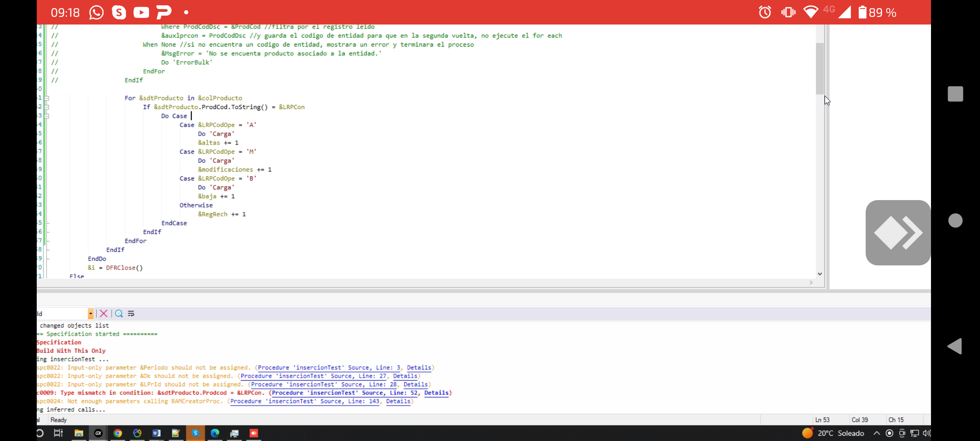Click the 'Col 39' status bar entry
This screenshot has width=980, height=441.
[x=860, y=420]
